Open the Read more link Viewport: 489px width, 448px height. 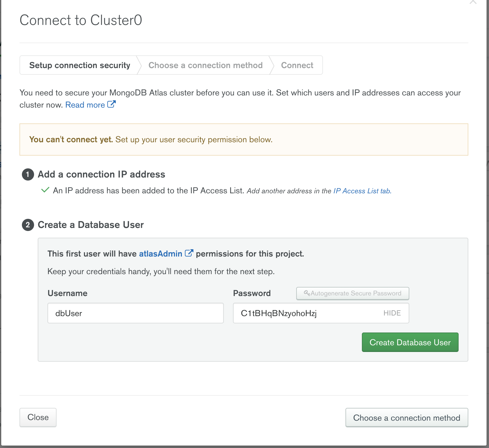pyautogui.click(x=85, y=105)
